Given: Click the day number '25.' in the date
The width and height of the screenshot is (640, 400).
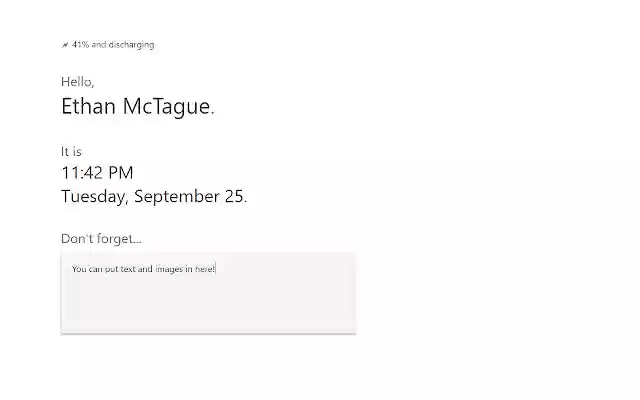Looking at the screenshot, I should 236,196.
